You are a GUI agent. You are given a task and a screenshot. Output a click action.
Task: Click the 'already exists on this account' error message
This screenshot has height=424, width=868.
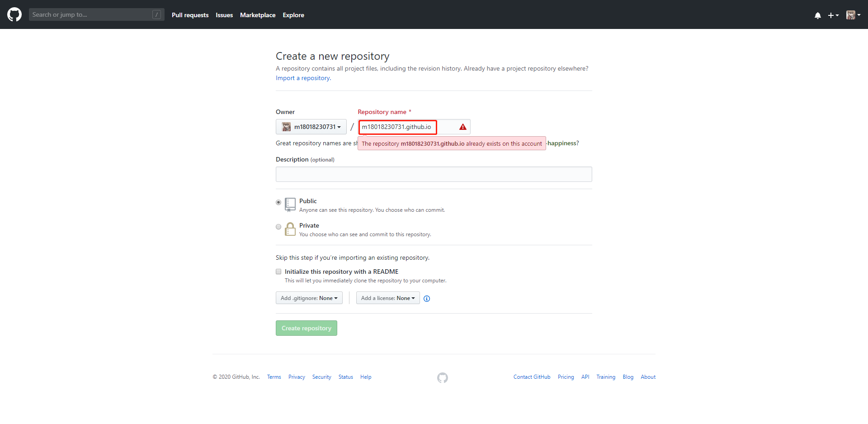tap(452, 143)
